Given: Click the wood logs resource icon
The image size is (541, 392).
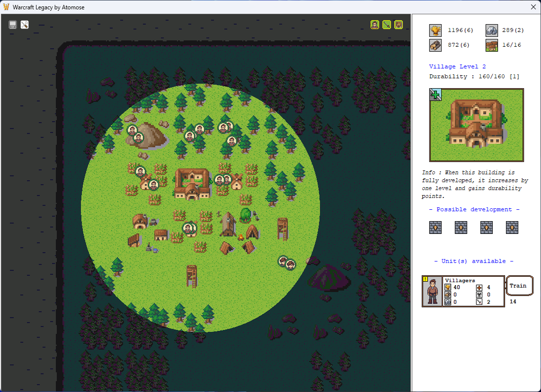Looking at the screenshot, I should coord(436,45).
